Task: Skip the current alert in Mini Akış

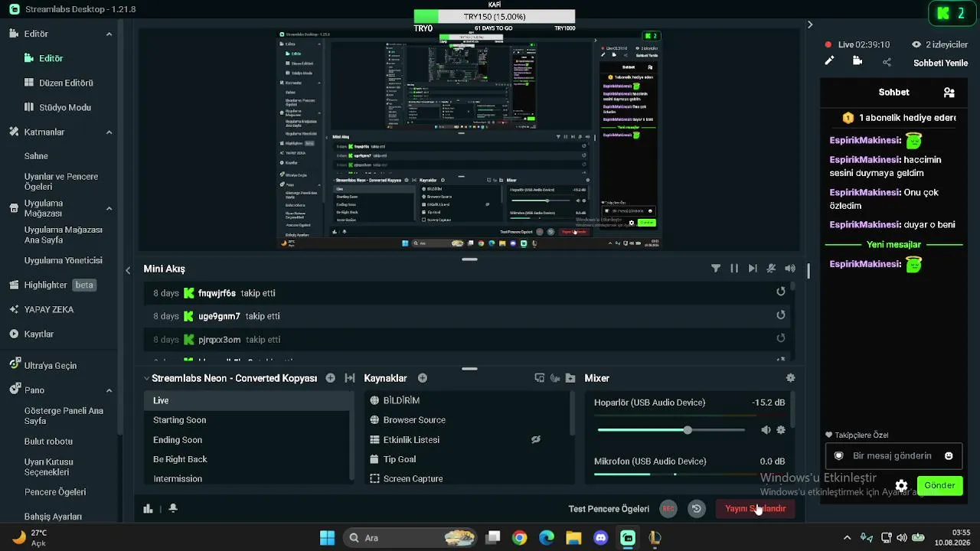Action: (x=753, y=269)
